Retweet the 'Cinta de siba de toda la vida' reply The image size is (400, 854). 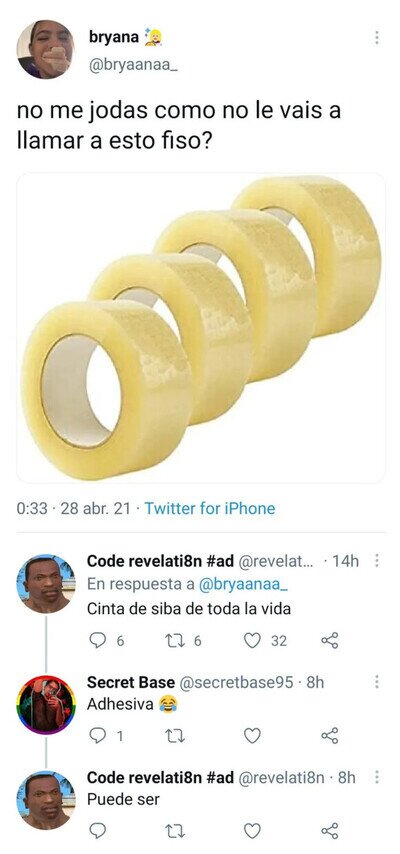176,640
